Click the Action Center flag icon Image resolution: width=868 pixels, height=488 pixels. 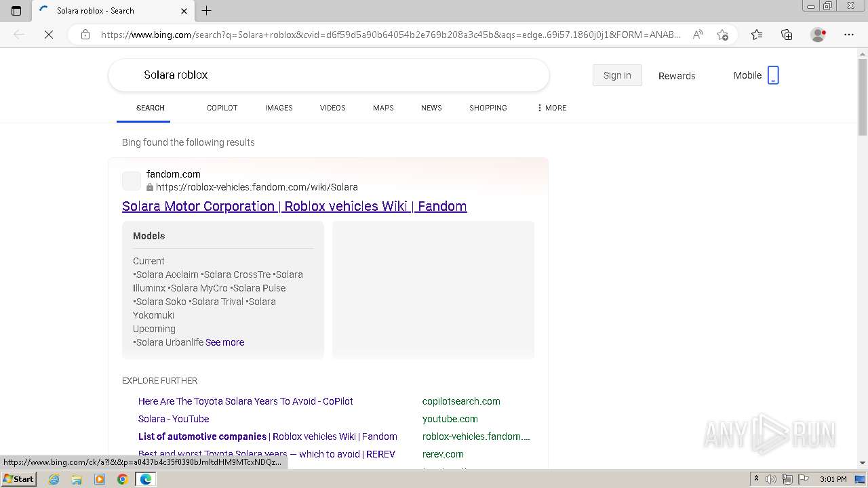(803, 479)
